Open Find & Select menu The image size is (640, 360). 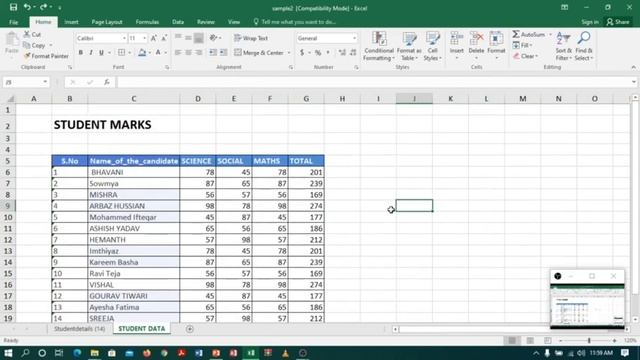click(x=584, y=46)
